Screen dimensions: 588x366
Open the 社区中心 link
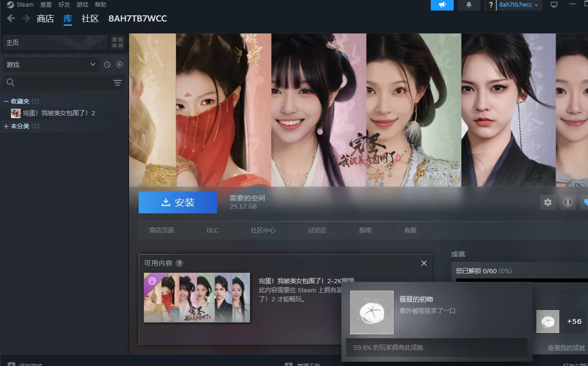point(263,230)
